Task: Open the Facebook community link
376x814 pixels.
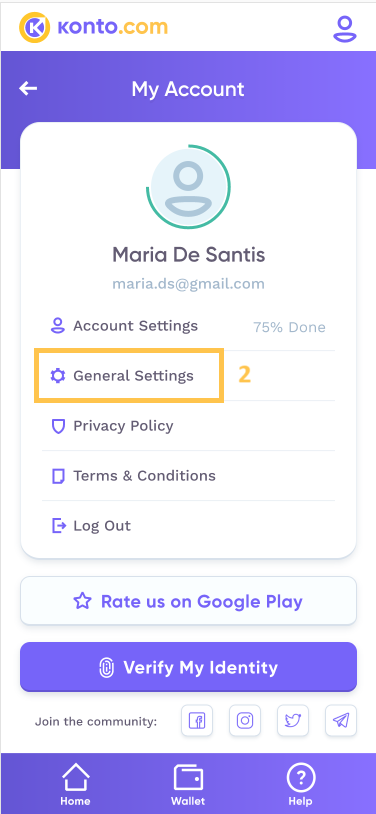Action: (x=197, y=721)
